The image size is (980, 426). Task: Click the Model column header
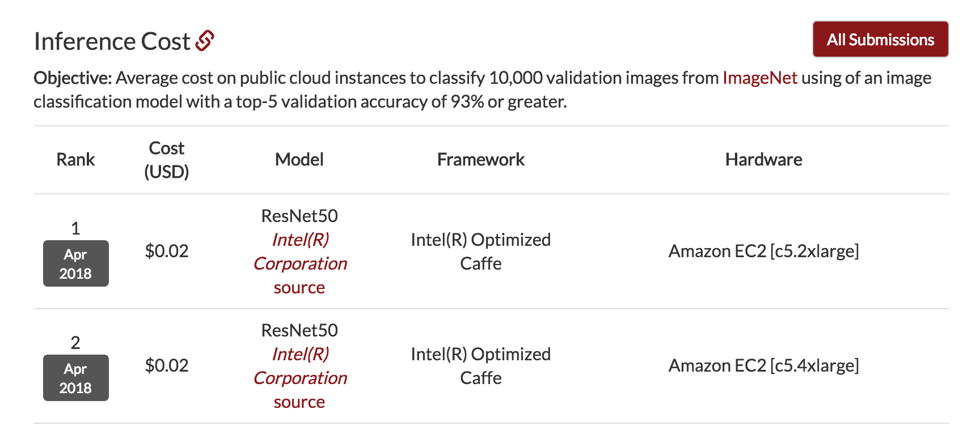pos(299,160)
